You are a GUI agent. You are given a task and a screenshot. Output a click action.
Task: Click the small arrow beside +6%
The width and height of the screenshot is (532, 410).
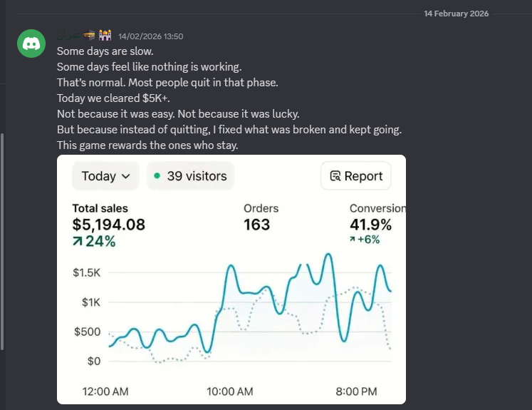(x=353, y=240)
